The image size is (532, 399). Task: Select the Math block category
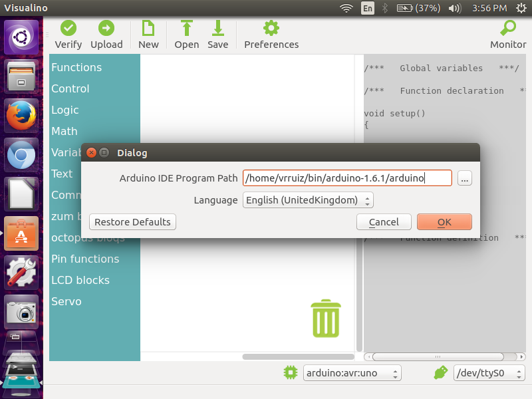point(65,131)
